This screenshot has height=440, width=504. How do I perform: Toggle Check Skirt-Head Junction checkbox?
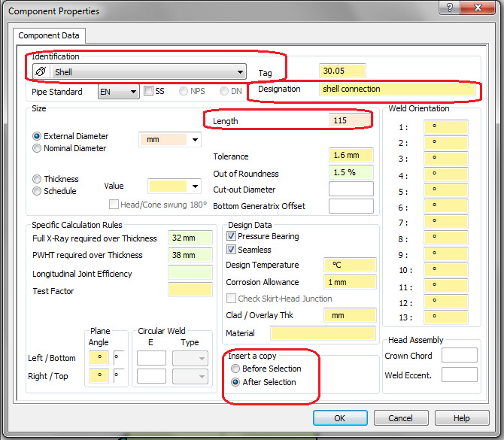tap(231, 299)
